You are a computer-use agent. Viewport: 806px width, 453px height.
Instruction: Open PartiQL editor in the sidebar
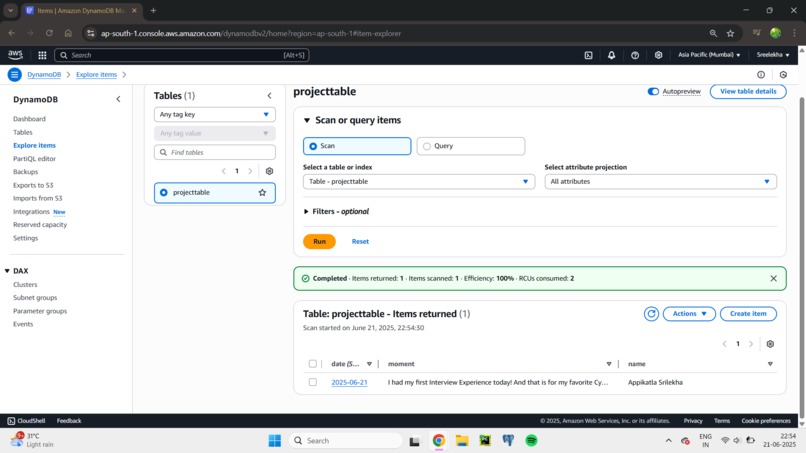coord(34,159)
